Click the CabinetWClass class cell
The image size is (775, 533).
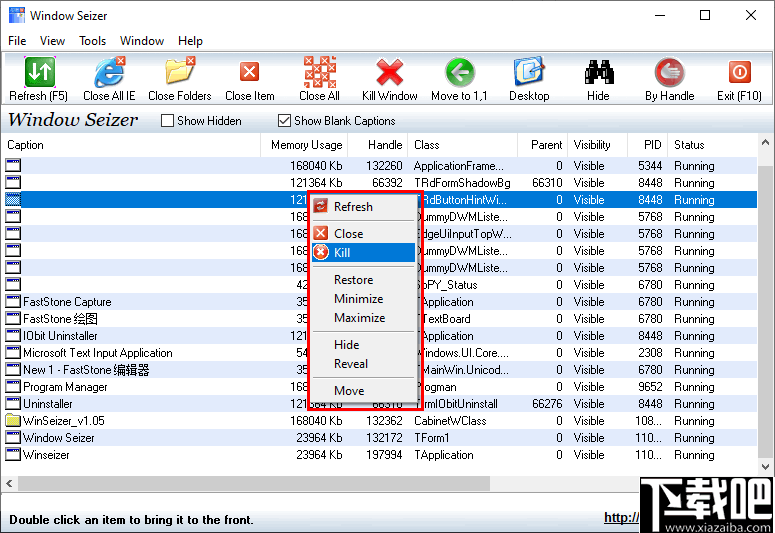(450, 421)
